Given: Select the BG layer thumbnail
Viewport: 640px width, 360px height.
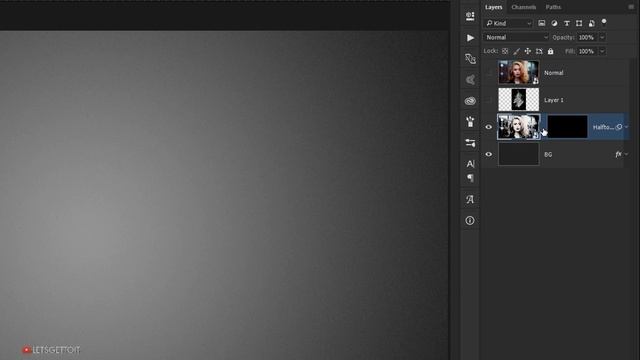Looking at the screenshot, I should pos(518,154).
